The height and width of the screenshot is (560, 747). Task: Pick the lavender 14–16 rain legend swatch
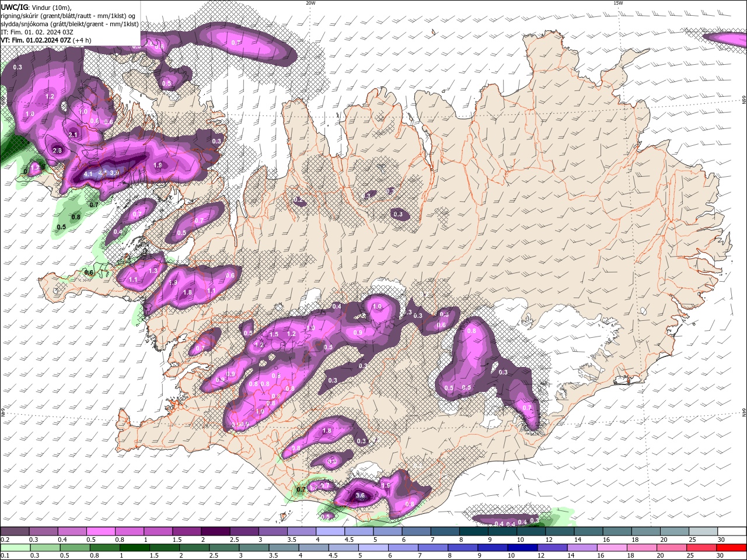tap(582, 548)
